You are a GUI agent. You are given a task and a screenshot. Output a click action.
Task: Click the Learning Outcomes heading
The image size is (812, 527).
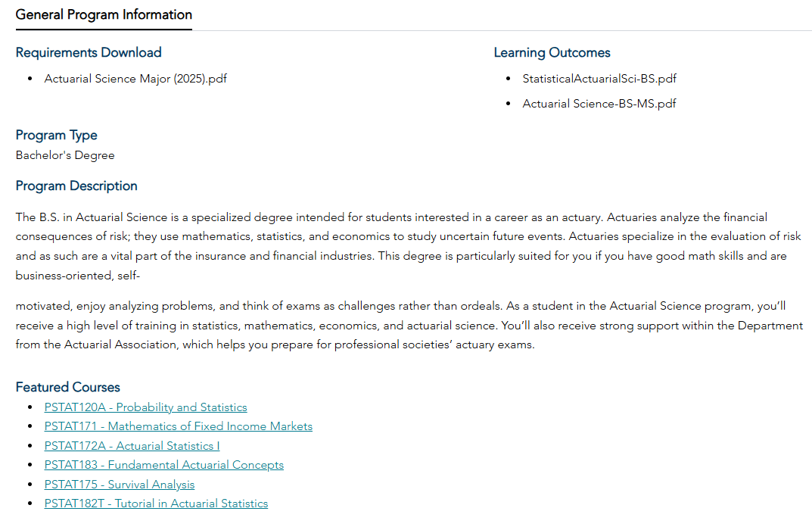(x=552, y=52)
